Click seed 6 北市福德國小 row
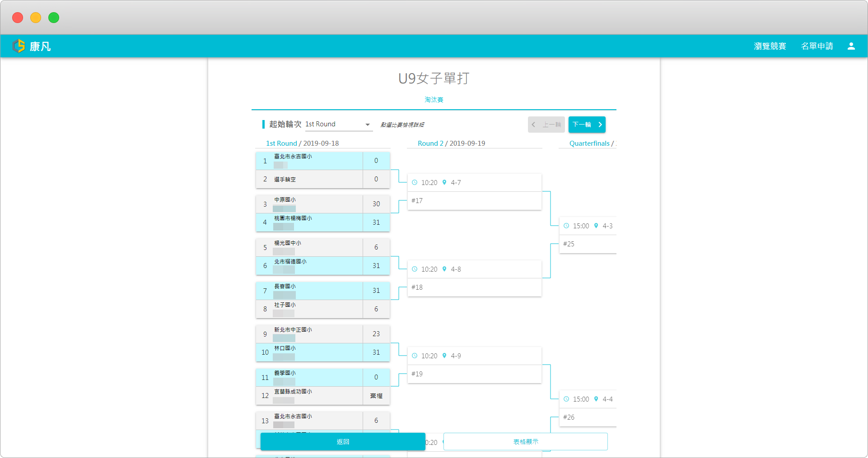 click(323, 266)
